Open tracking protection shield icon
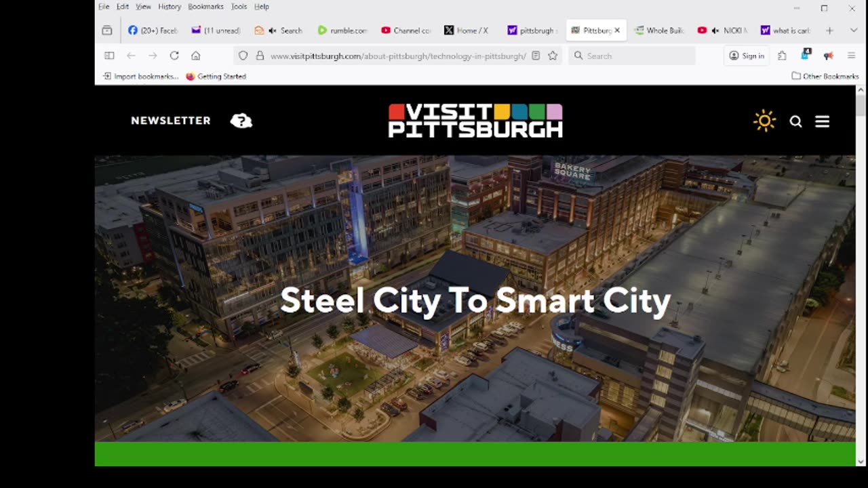Image resolution: width=868 pixels, height=488 pixels. coord(243,56)
